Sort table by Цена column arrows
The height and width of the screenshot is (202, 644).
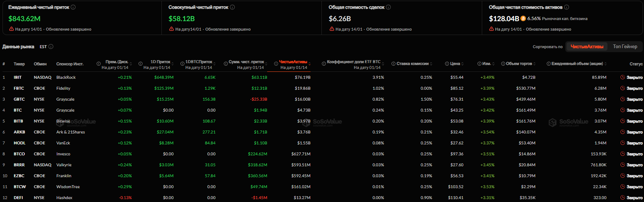(x=462, y=64)
